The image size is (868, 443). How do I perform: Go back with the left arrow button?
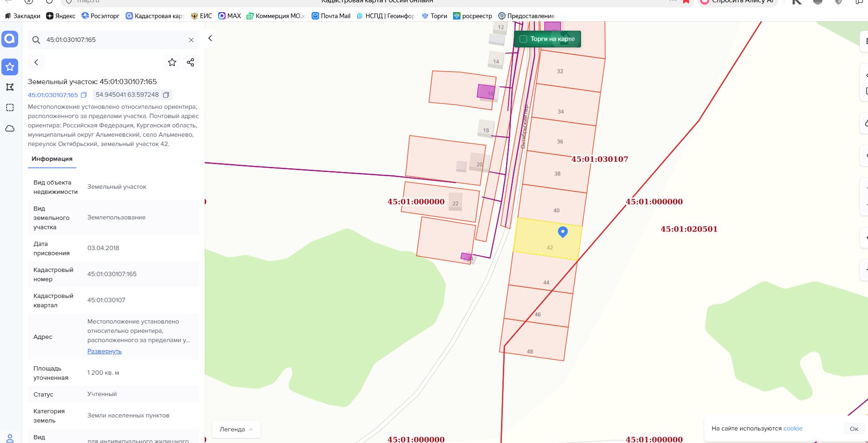[36, 62]
